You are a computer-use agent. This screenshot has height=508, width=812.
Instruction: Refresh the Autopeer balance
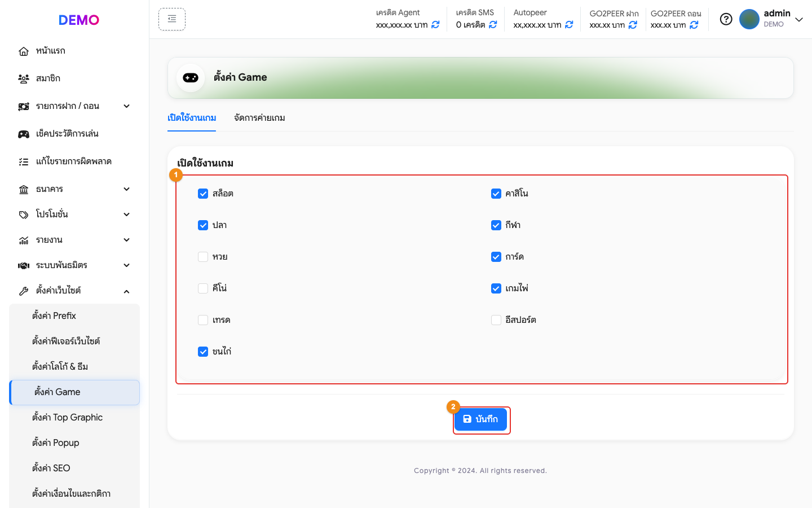tap(569, 25)
